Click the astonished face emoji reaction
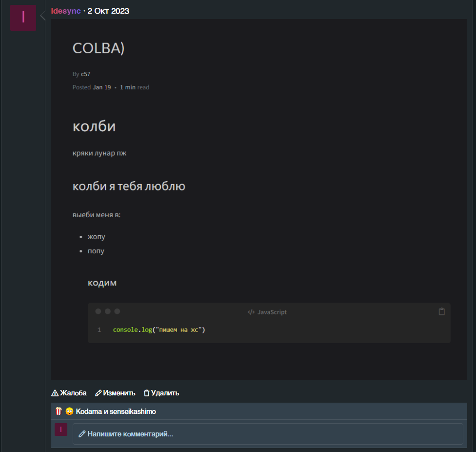476x452 pixels. tap(69, 411)
